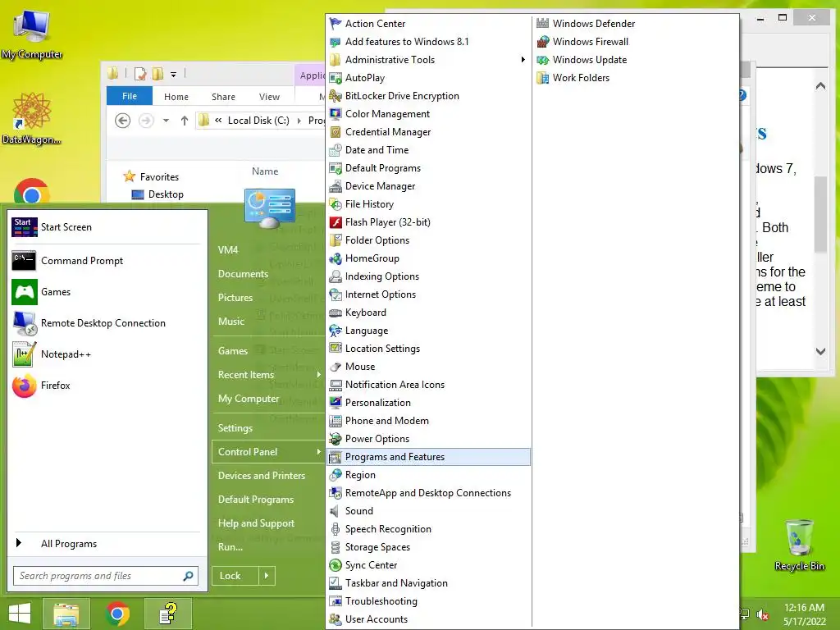
Task: Open the Keyboard icon entry
Action: point(336,313)
